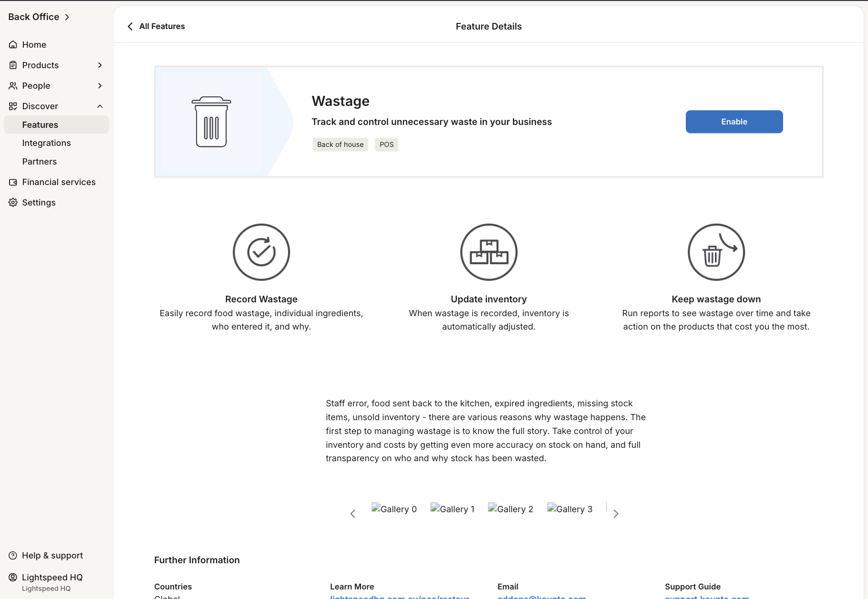Open Settings label in the sidebar
Image resolution: width=868 pixels, height=599 pixels.
click(39, 203)
